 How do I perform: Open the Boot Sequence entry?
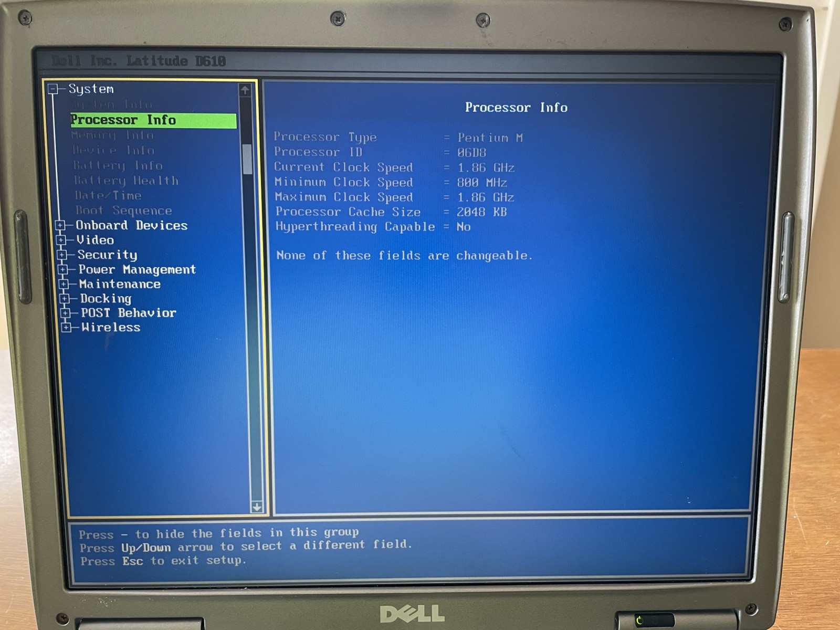click(124, 211)
